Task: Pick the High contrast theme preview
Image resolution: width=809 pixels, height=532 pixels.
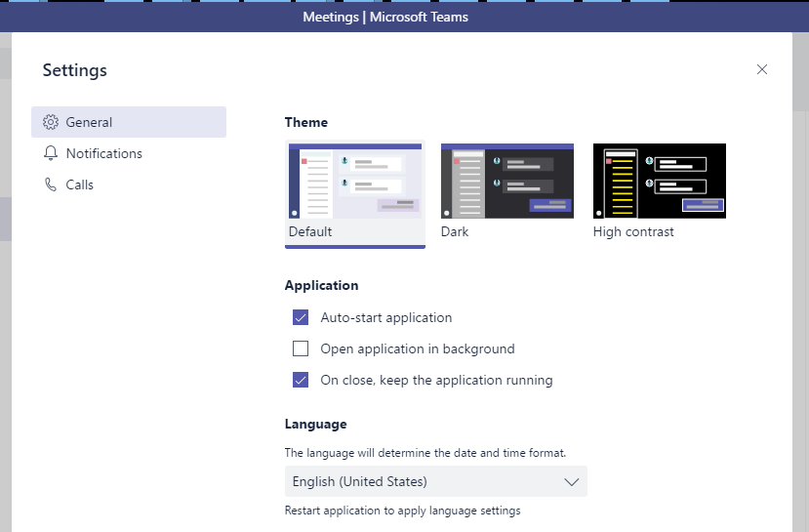Action: 660,182
